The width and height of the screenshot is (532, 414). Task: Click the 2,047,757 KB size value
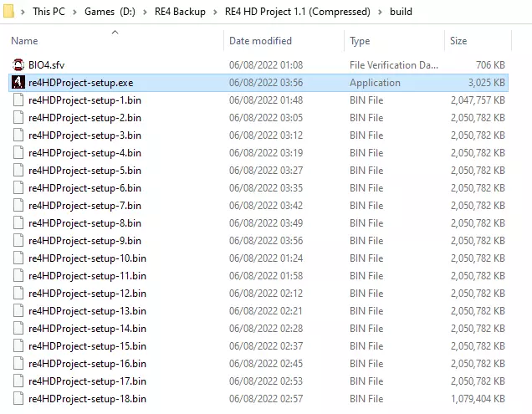click(478, 100)
